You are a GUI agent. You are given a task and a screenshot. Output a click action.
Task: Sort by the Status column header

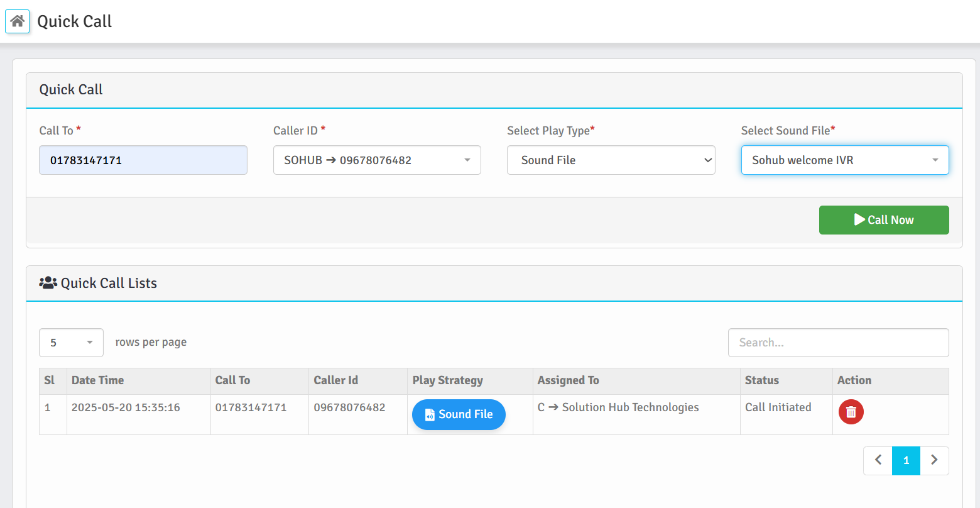[x=761, y=380]
